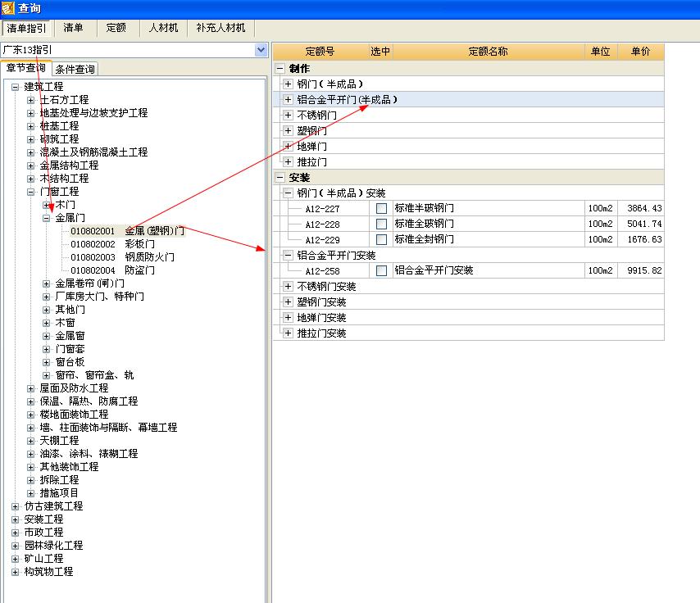This screenshot has width=700, height=603.
Task: Expand the 桩基工程 node
Action: [31, 126]
